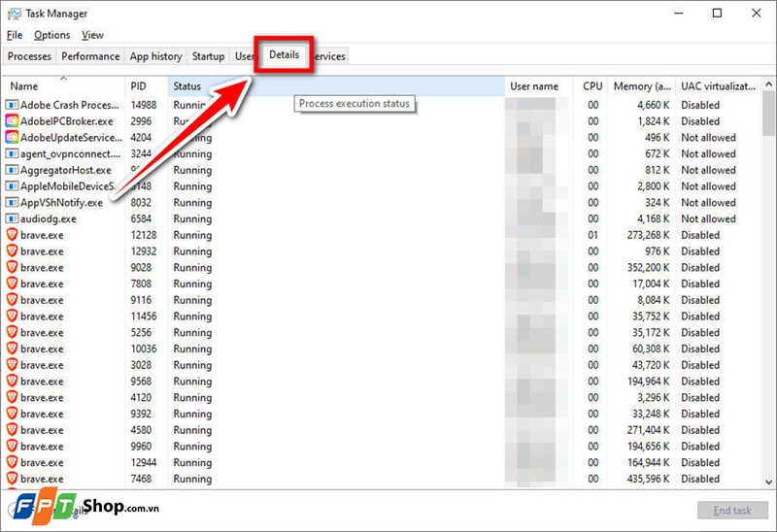This screenshot has width=777, height=532.
Task: Sort by the Memory column header
Action: pos(641,86)
